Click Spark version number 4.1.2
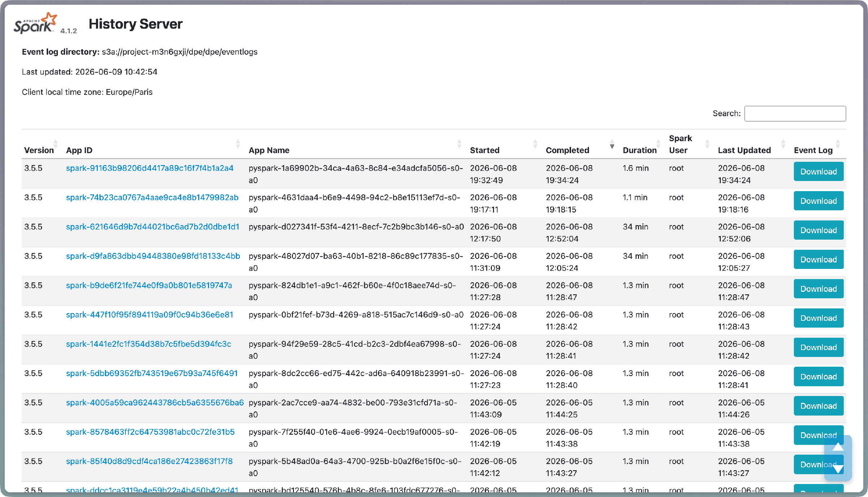This screenshot has width=868, height=497. tap(69, 31)
